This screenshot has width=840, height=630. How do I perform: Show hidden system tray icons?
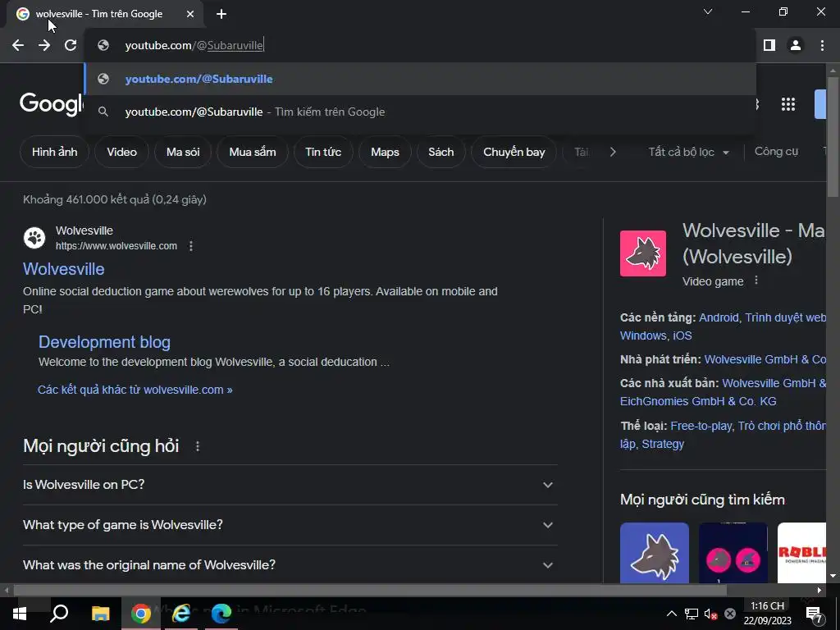(671, 614)
